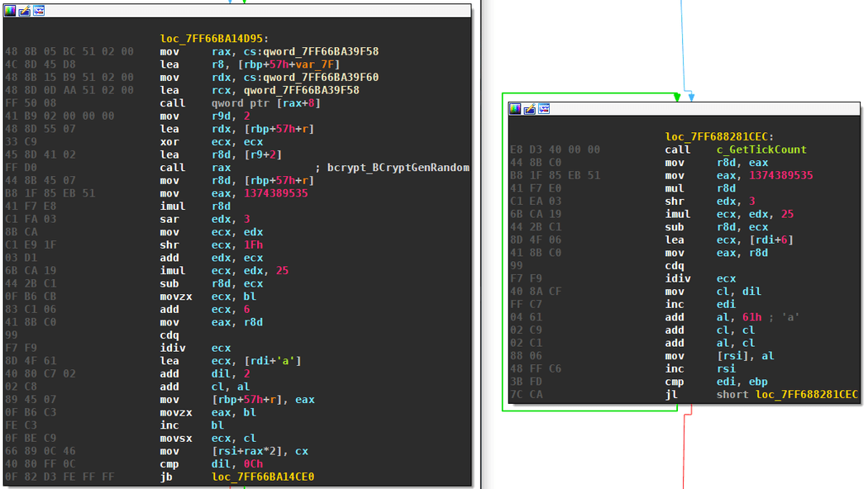Click qword_7FF66BA39F58 in lea rcx line
The height and width of the screenshot is (489, 868).
301,90
